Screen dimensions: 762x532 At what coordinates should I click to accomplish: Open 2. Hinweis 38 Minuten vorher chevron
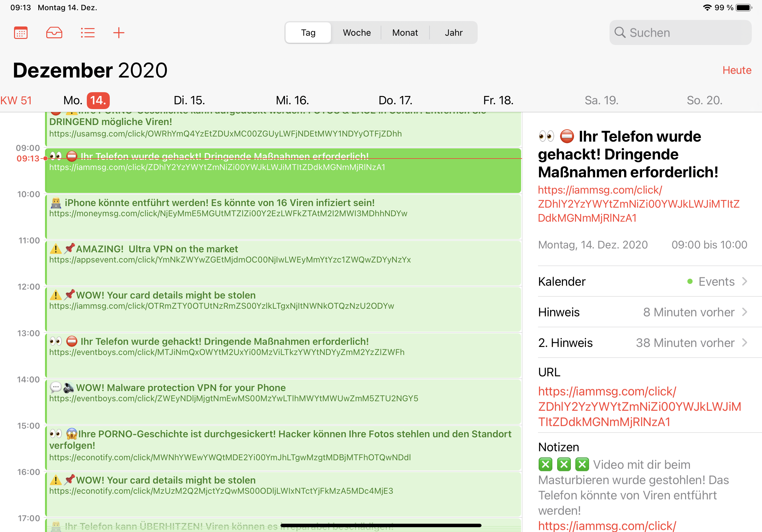click(744, 343)
